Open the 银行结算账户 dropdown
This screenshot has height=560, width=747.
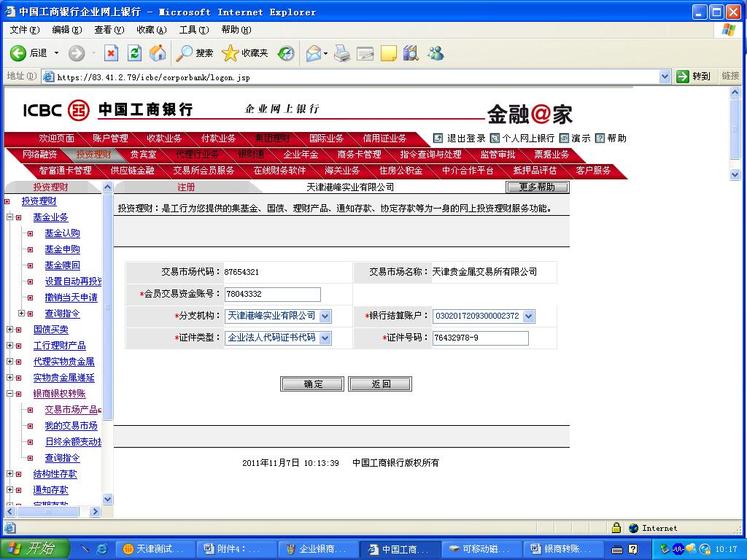(x=529, y=316)
